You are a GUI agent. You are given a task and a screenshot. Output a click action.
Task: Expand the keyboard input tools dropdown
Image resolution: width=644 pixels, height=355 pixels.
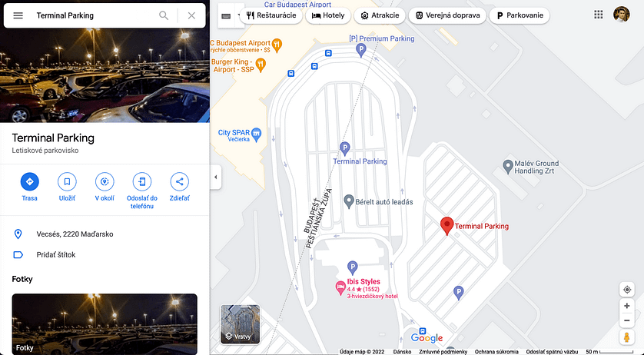[239, 15]
